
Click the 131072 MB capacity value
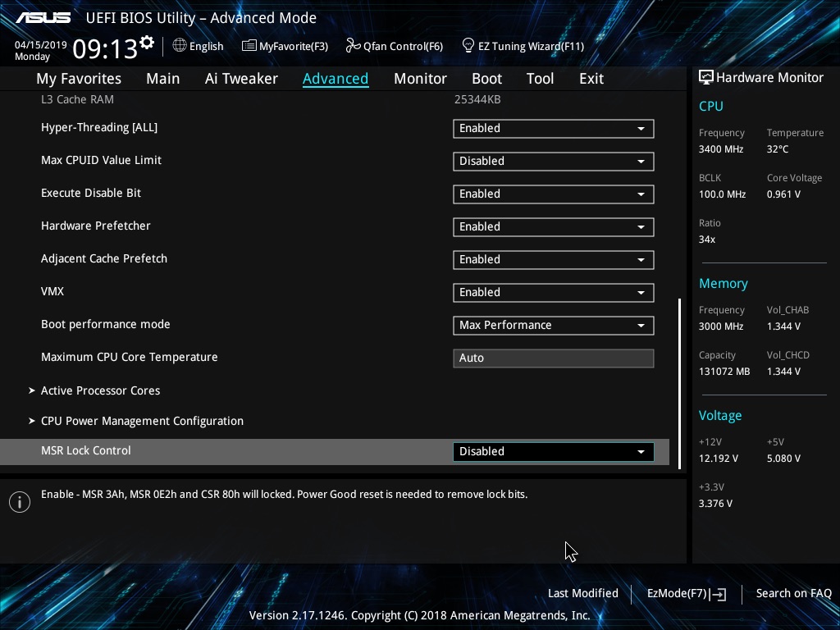click(724, 372)
